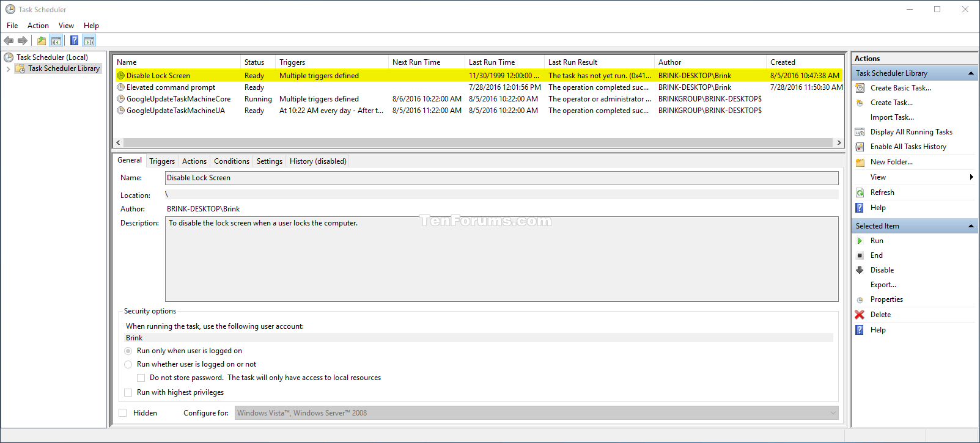Viewport: 980px width, 443px height.
Task: Sort by Last Run Time column header
Action: point(504,62)
